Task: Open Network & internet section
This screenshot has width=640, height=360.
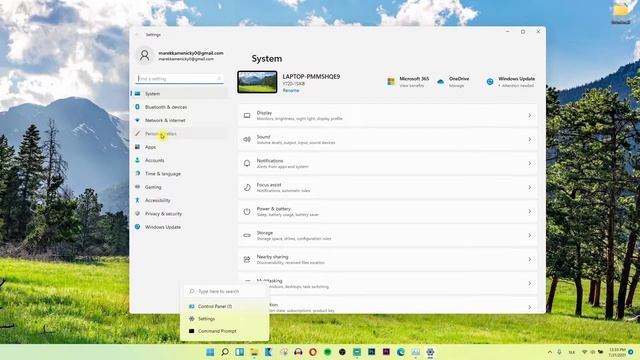Action: 180,120
